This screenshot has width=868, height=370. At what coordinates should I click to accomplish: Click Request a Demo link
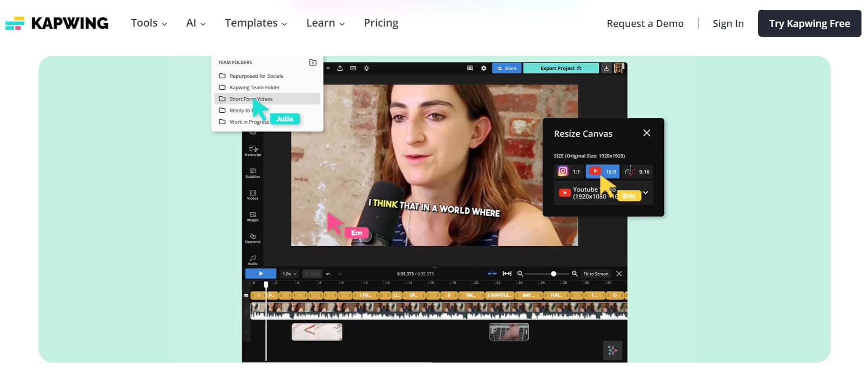point(645,24)
